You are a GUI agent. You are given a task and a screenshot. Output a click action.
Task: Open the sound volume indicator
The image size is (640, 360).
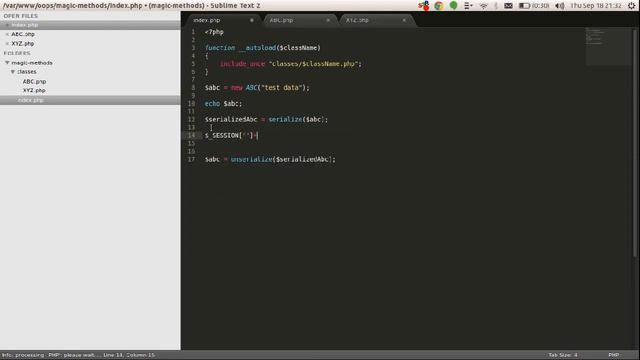point(560,6)
